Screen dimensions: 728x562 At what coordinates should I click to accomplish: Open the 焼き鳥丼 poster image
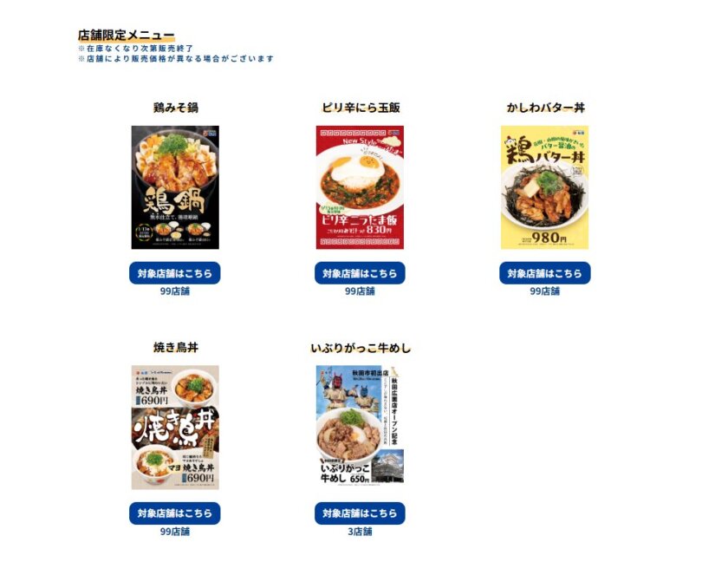(x=175, y=428)
